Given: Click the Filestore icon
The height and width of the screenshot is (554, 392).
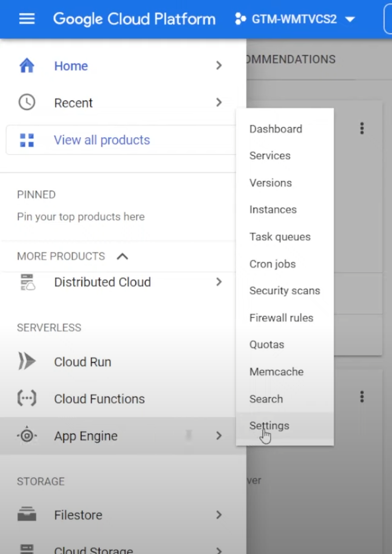Looking at the screenshot, I should [x=27, y=515].
